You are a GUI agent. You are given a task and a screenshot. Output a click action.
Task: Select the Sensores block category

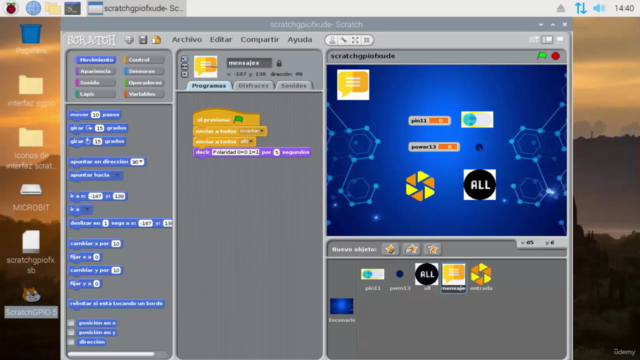(144, 71)
